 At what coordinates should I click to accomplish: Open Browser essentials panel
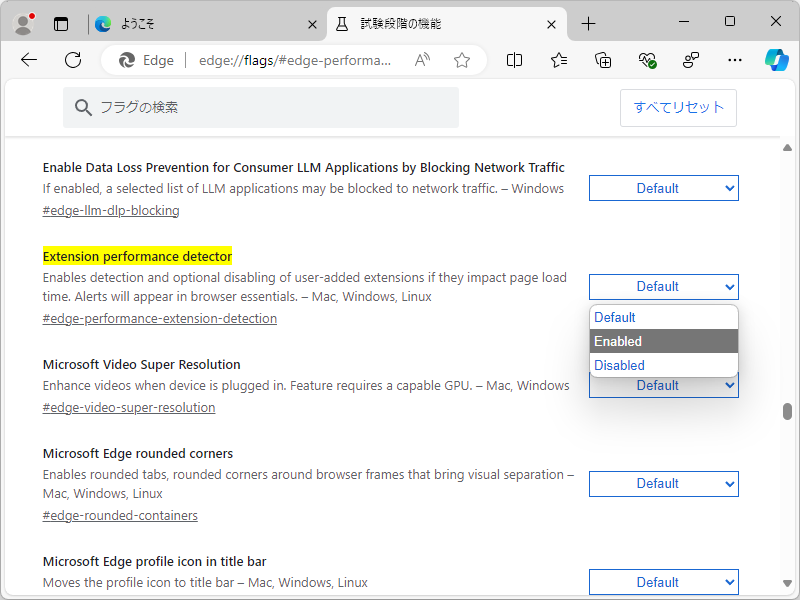click(647, 60)
